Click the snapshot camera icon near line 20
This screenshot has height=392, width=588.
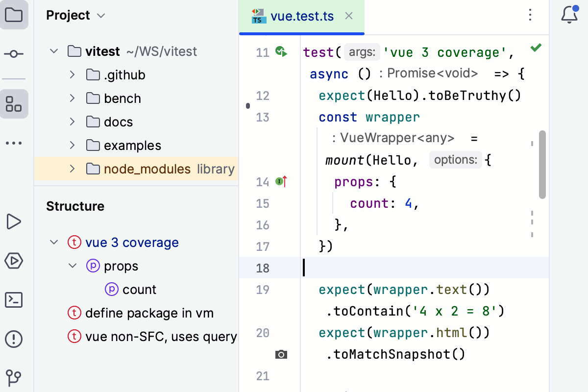pos(281,354)
